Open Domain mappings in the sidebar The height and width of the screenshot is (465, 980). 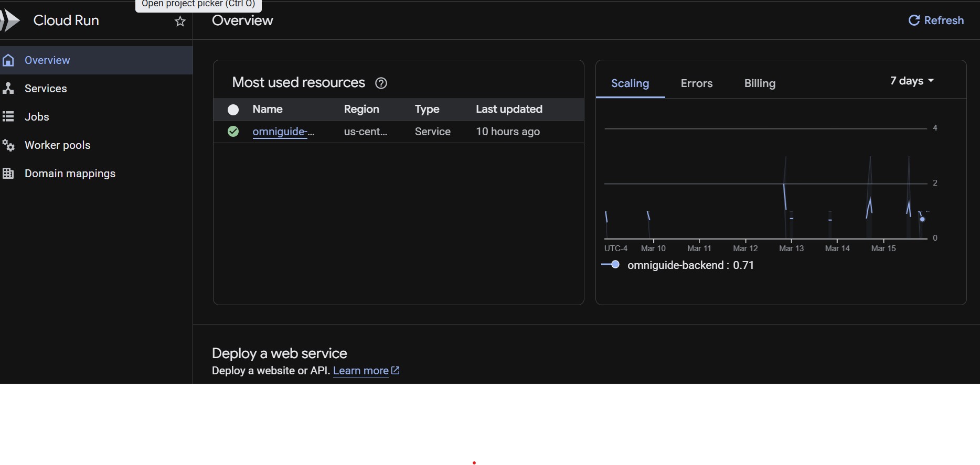click(x=96, y=174)
